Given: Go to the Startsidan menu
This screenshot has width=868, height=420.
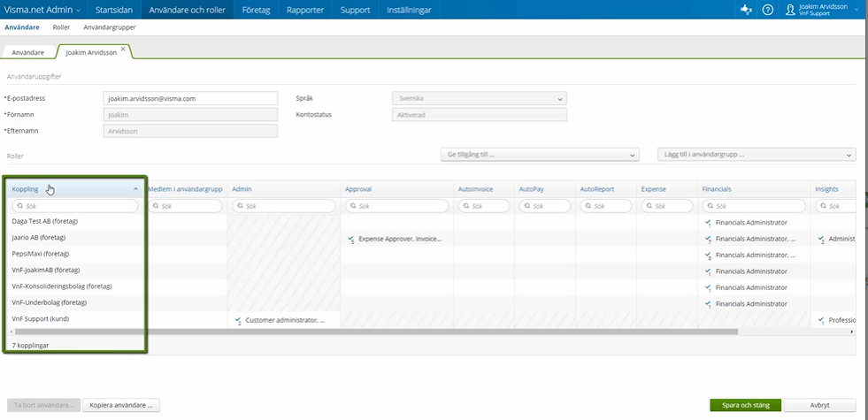Looking at the screenshot, I should tap(114, 10).
